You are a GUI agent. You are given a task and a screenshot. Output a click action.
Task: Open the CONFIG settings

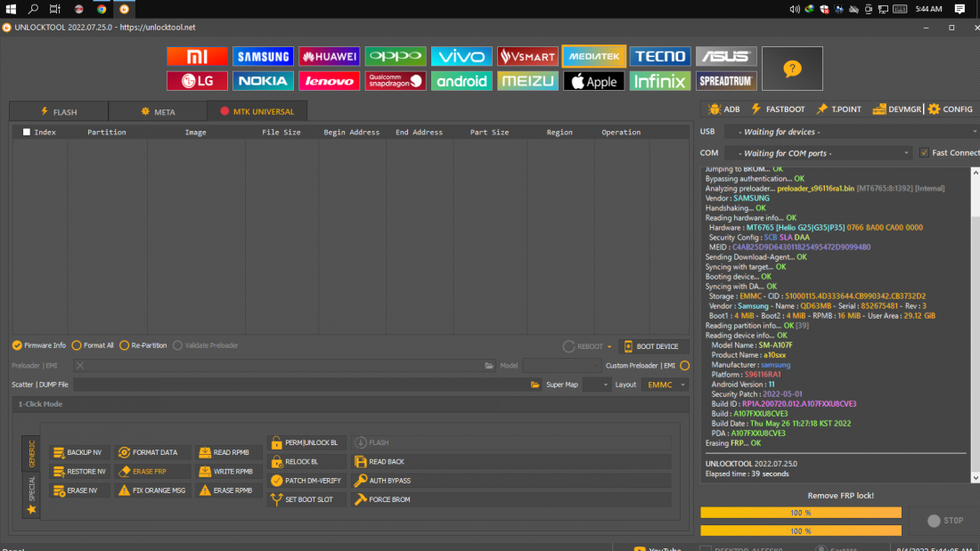pyautogui.click(x=950, y=109)
